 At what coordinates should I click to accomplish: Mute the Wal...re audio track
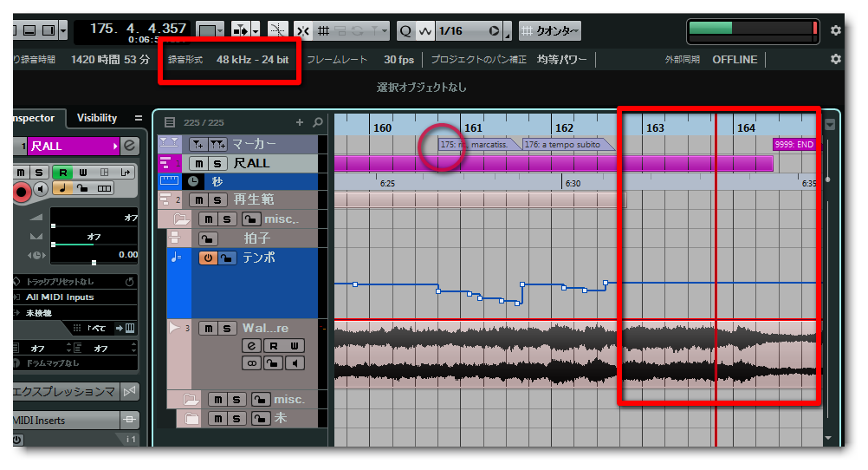[x=208, y=328]
